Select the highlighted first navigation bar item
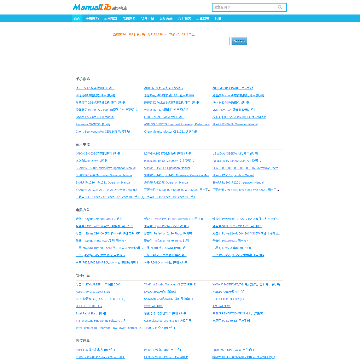The height and width of the screenshot is (360, 360). (77, 19)
